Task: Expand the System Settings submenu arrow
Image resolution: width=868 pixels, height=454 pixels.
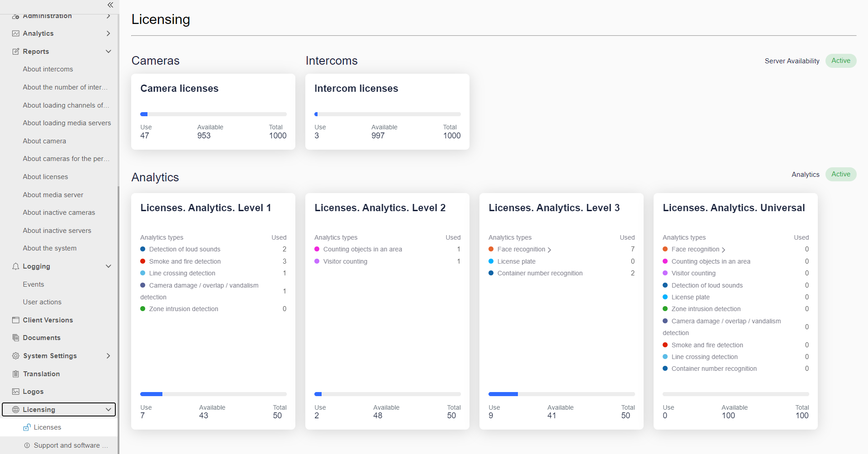Action: [x=108, y=356]
